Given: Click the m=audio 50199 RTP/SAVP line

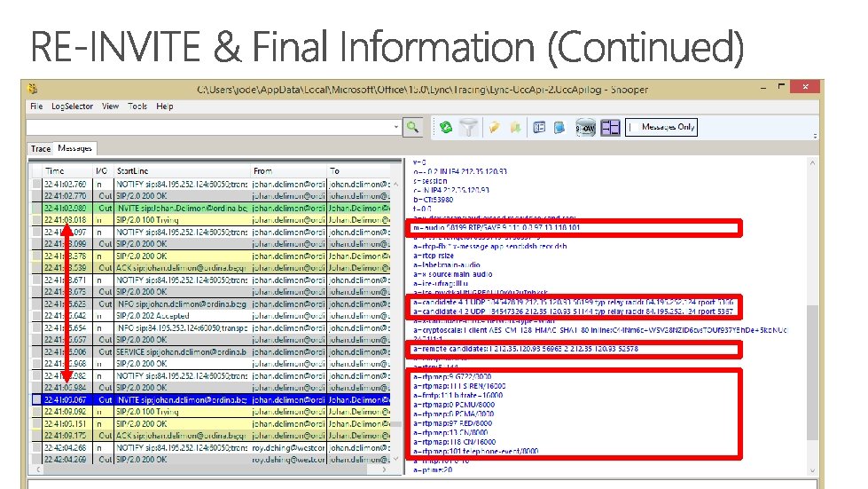Looking at the screenshot, I should click(x=497, y=227).
